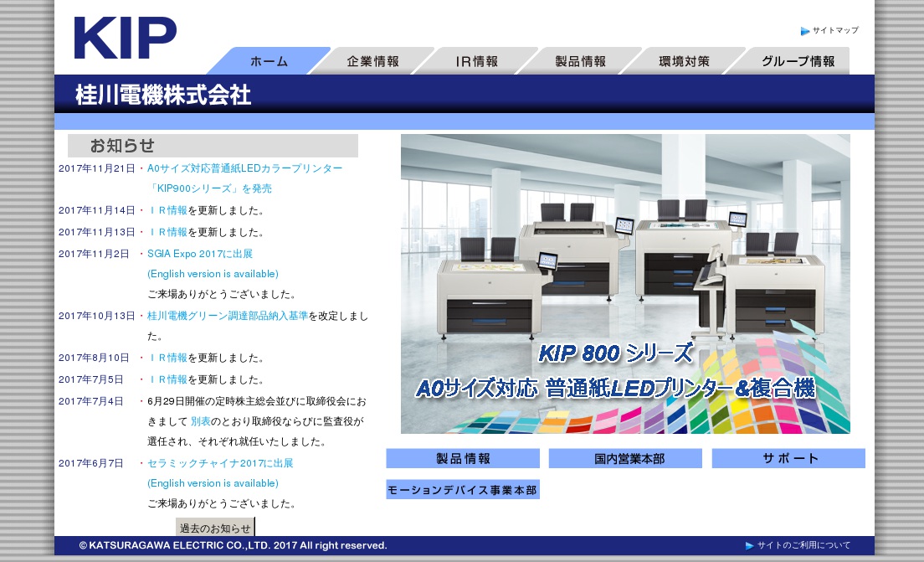Viewport: 924px width, 562px height.
Task: Open the サイトマップ link
Action: (835, 31)
